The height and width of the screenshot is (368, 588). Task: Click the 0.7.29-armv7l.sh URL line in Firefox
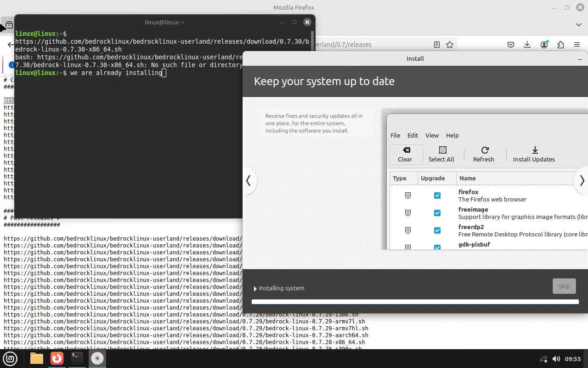184,322
